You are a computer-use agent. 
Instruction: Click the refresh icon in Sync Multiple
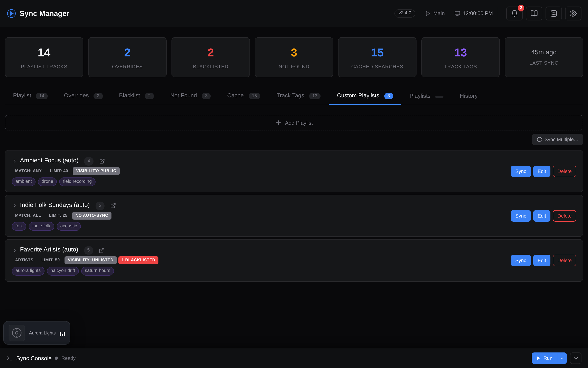tap(539, 139)
